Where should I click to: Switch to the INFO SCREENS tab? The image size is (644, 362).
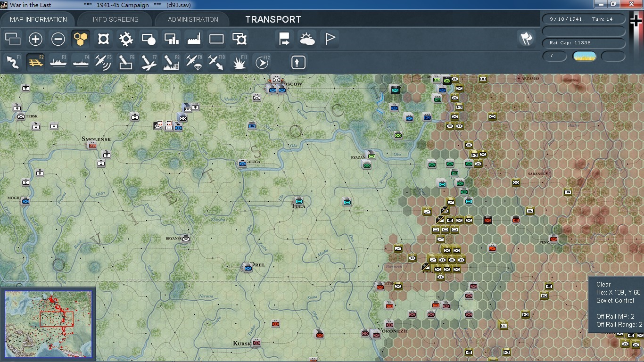point(116,19)
